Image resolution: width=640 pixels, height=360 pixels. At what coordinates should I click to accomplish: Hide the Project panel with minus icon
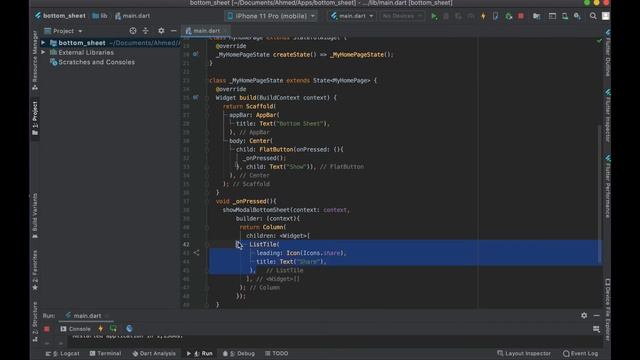point(173,31)
